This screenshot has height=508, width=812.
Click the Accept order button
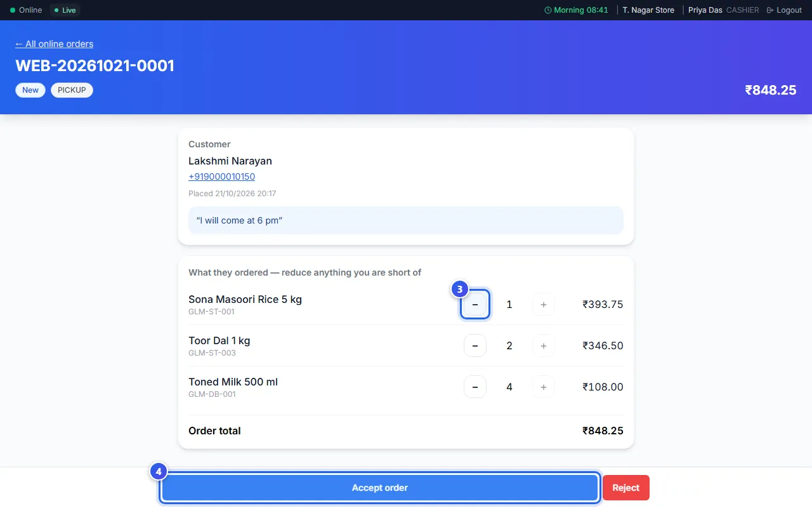coord(380,488)
